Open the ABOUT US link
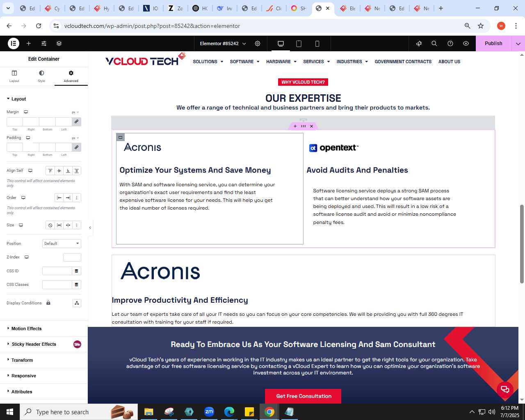525x420 pixels. pos(449,62)
